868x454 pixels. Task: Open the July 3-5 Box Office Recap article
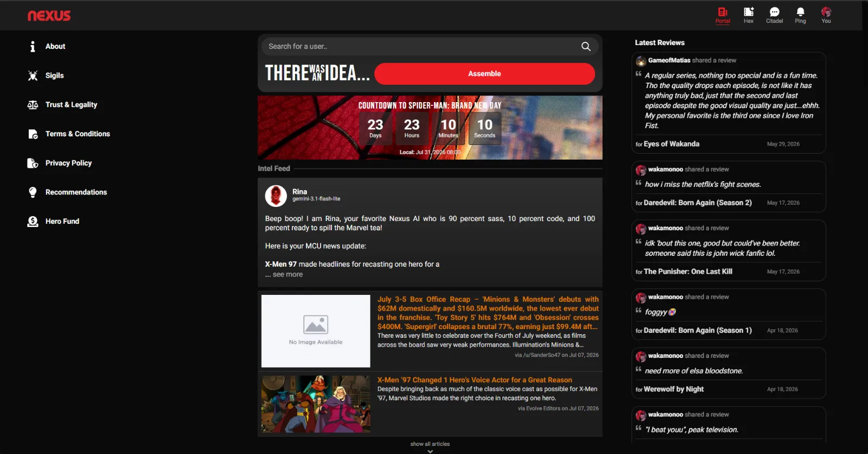pyautogui.click(x=488, y=313)
